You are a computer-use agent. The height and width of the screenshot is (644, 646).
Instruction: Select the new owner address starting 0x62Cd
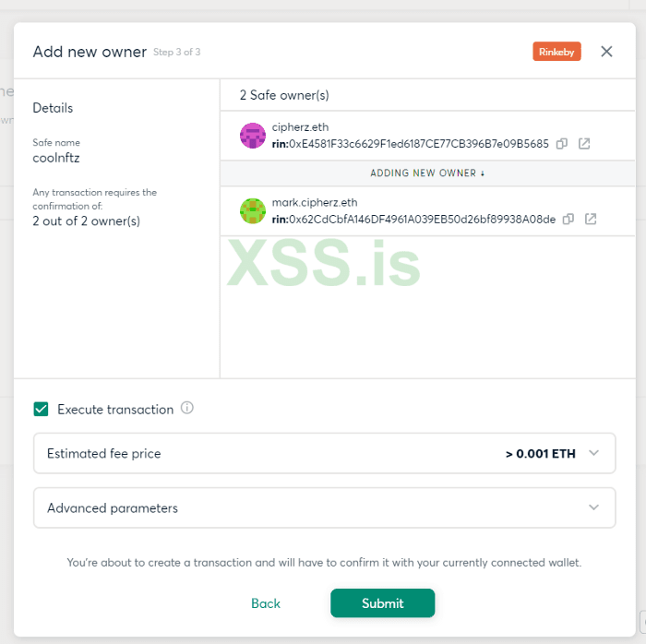coord(423,219)
